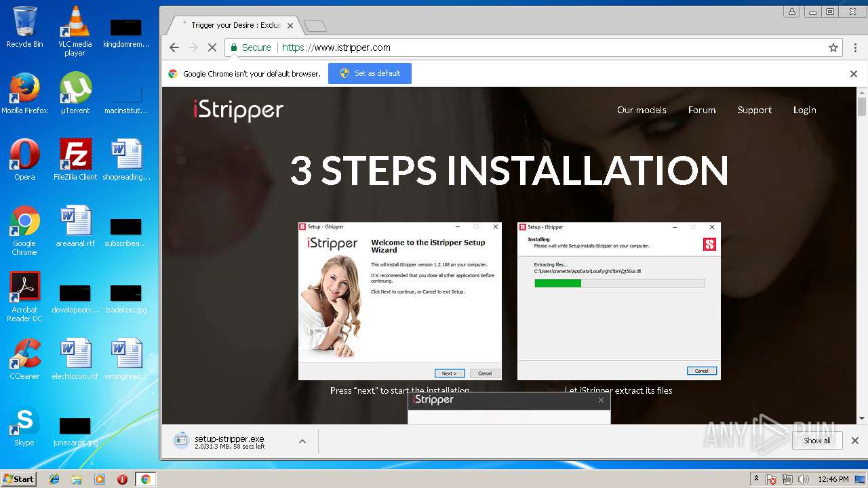
Task: Close the downloads bar
Action: [x=855, y=441]
